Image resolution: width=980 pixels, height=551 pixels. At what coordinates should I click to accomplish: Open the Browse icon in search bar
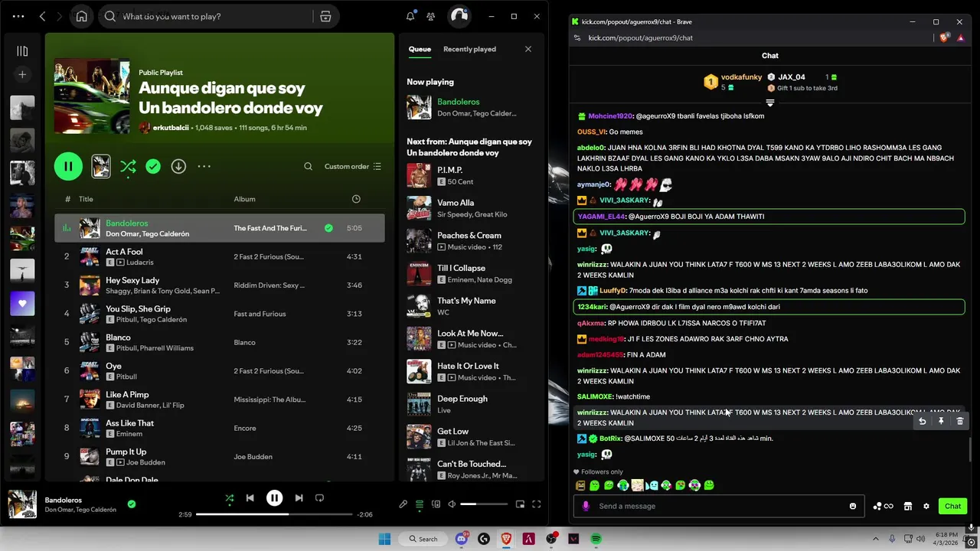(x=325, y=16)
